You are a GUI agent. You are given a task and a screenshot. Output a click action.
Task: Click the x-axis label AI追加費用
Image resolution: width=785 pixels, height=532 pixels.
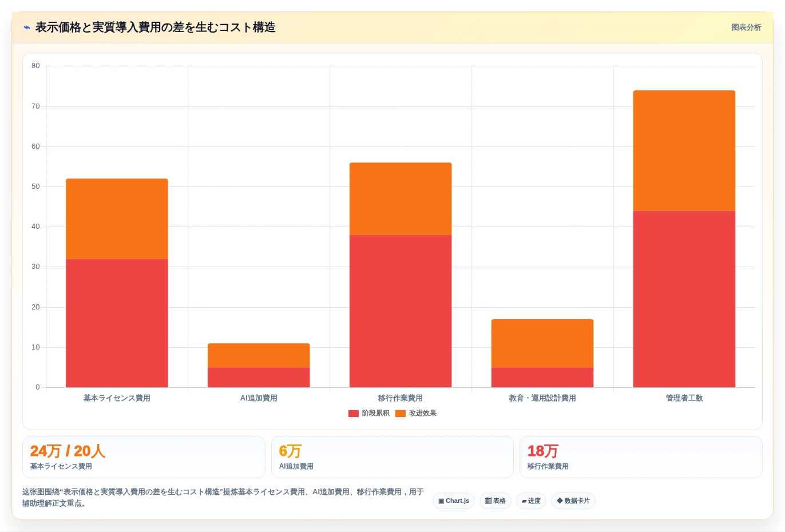click(x=259, y=398)
